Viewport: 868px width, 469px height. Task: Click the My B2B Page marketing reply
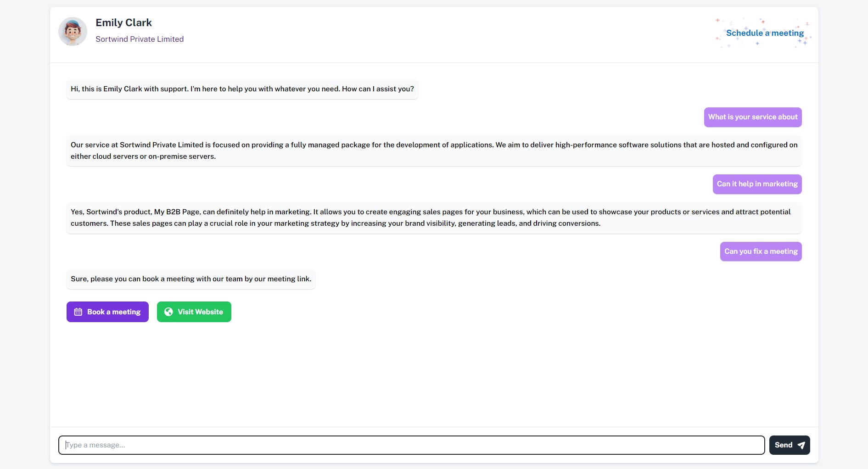tap(434, 218)
